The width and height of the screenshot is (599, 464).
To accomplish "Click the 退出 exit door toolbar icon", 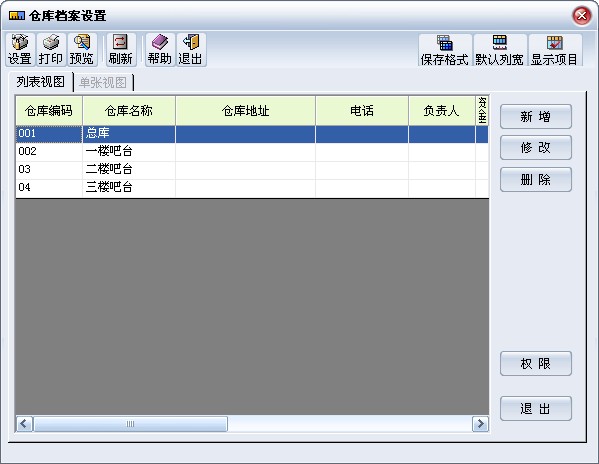I will (x=191, y=50).
